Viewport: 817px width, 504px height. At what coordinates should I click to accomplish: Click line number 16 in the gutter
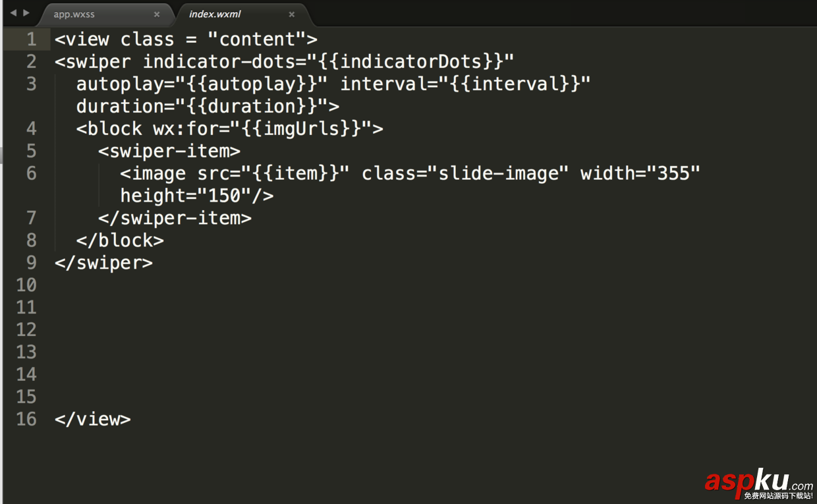[26, 419]
